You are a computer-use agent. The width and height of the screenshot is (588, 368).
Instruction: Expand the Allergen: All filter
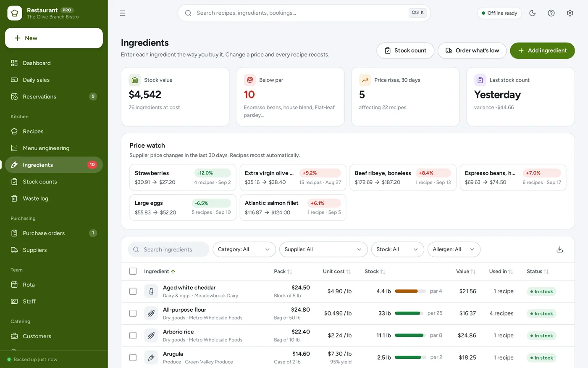pyautogui.click(x=454, y=249)
